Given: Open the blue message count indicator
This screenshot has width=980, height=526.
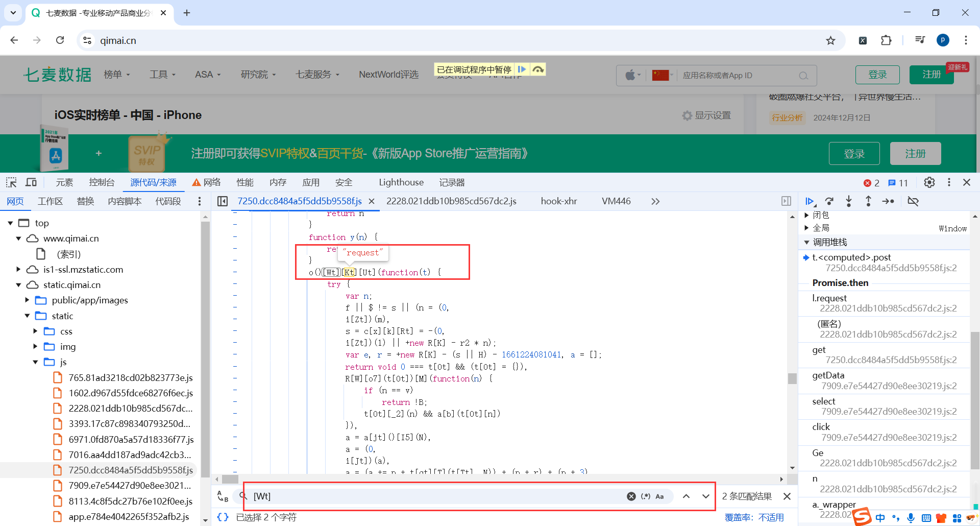Looking at the screenshot, I should pyautogui.click(x=898, y=183).
